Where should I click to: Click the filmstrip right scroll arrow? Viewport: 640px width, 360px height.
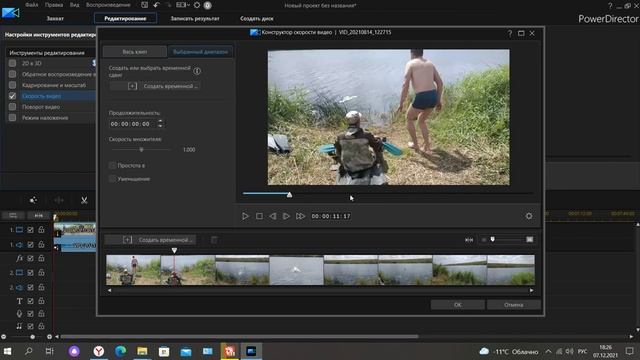pyautogui.click(x=531, y=290)
